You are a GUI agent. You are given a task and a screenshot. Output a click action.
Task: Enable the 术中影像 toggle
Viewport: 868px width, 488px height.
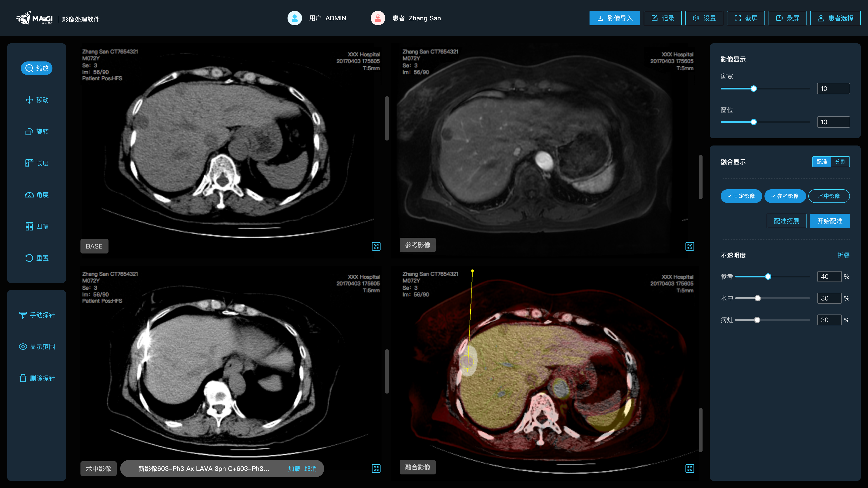[829, 196]
